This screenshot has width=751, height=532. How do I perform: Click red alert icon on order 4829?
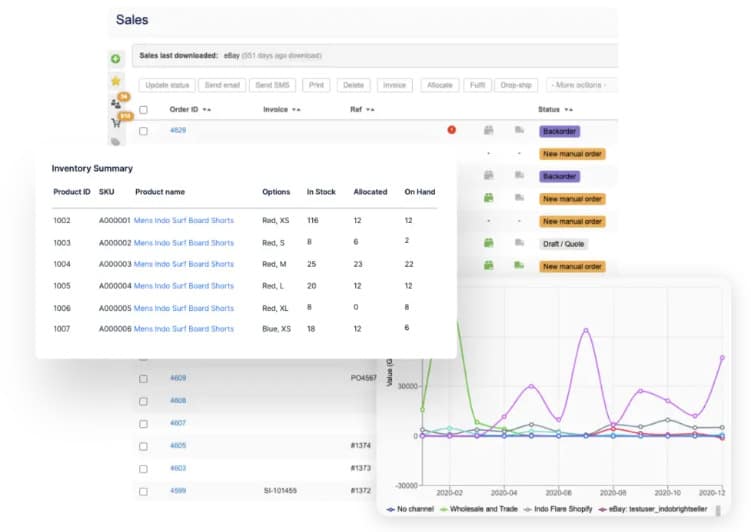click(x=451, y=130)
